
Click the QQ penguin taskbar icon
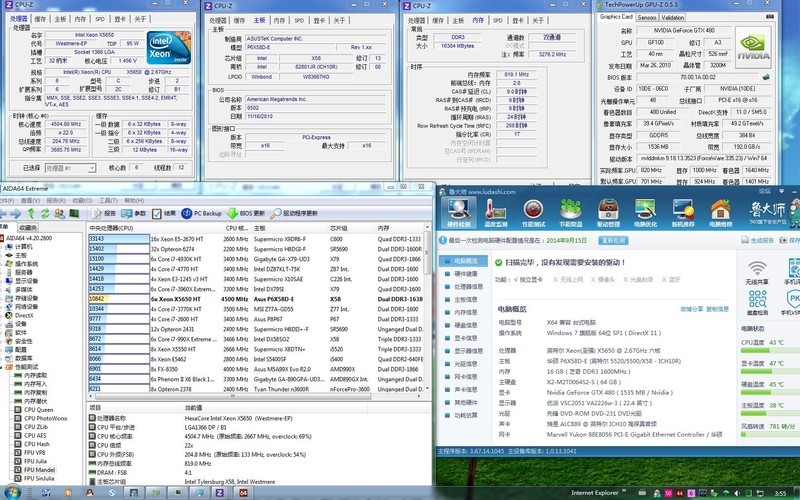pos(89,493)
